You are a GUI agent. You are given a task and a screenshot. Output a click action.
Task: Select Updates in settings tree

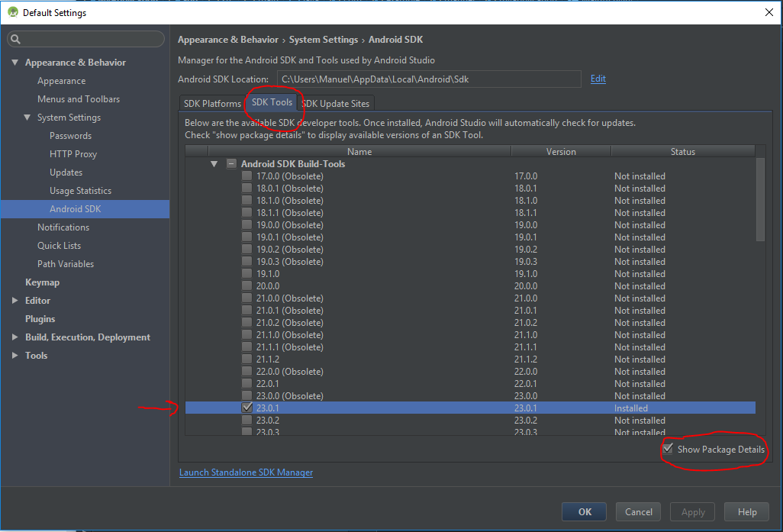[66, 172]
